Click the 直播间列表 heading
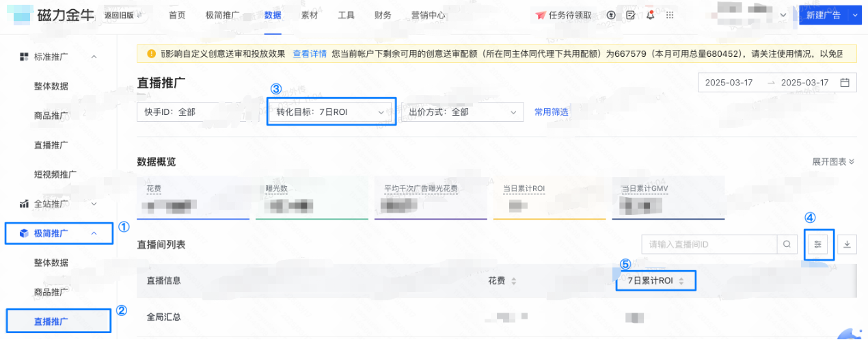Viewport: 868px width, 342px height. pyautogui.click(x=161, y=244)
